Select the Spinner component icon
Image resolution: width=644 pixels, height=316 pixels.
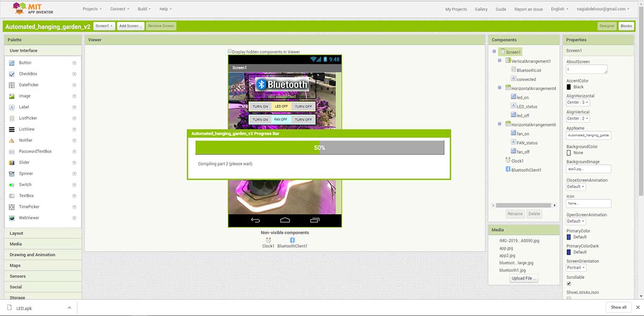(12, 174)
